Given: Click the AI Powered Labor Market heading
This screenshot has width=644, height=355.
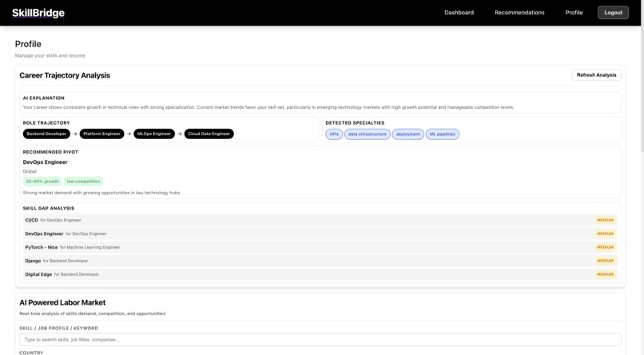Looking at the screenshot, I should [62, 303].
